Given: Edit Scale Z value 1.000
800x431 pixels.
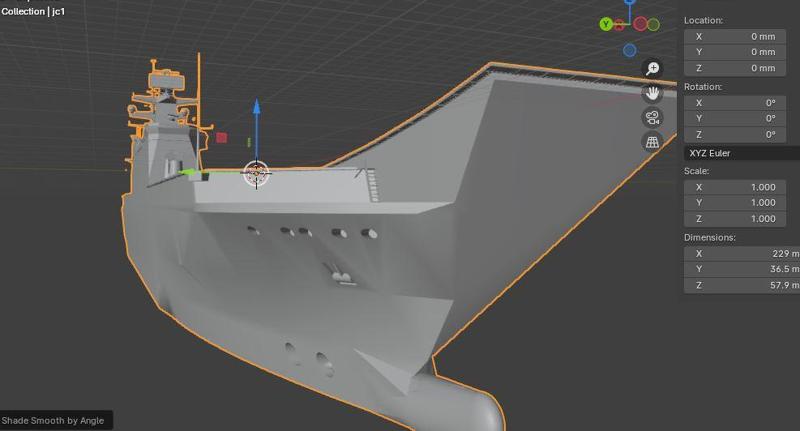Looking at the screenshot, I should point(734,219).
